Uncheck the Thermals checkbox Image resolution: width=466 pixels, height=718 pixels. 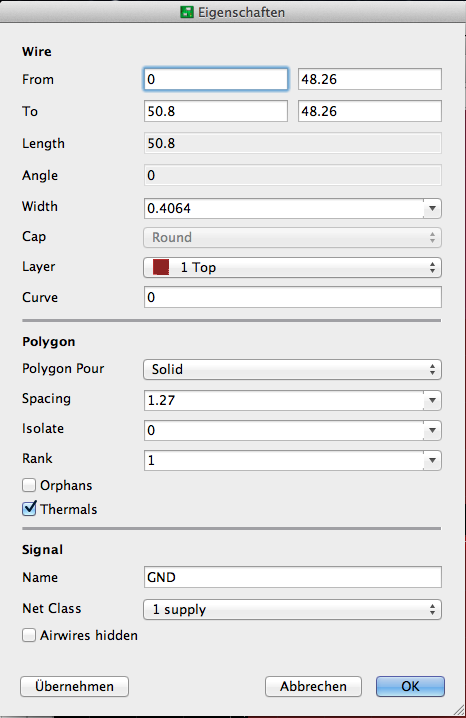[x=29, y=509]
